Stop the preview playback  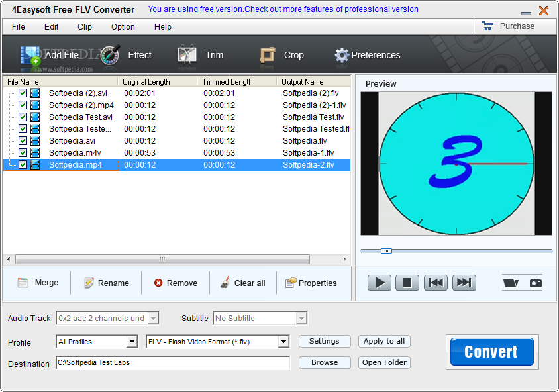pos(407,283)
